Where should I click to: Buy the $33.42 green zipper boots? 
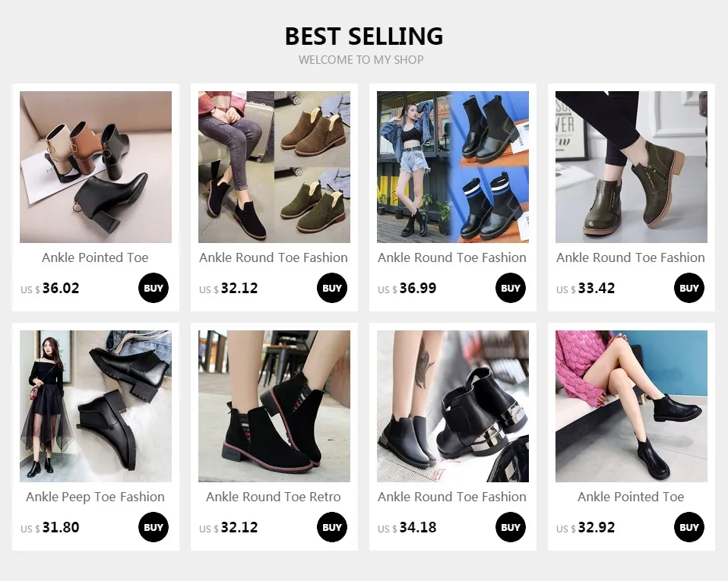(689, 288)
